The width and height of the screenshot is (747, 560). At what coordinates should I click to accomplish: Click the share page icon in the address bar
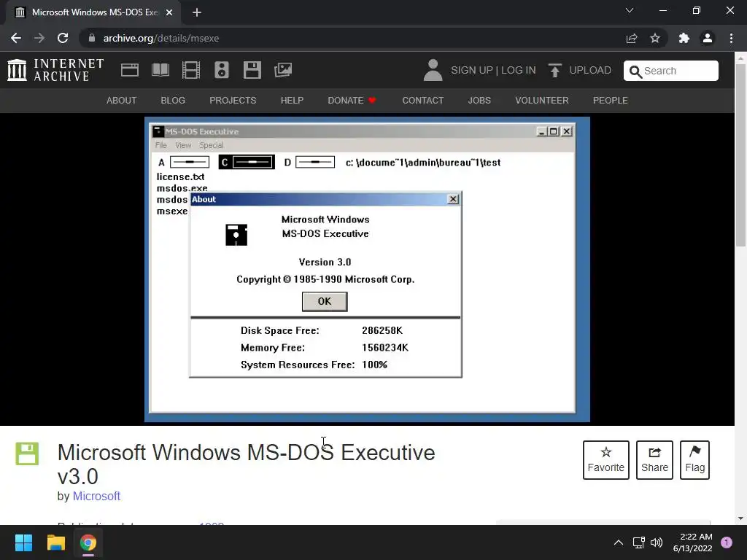632,38
